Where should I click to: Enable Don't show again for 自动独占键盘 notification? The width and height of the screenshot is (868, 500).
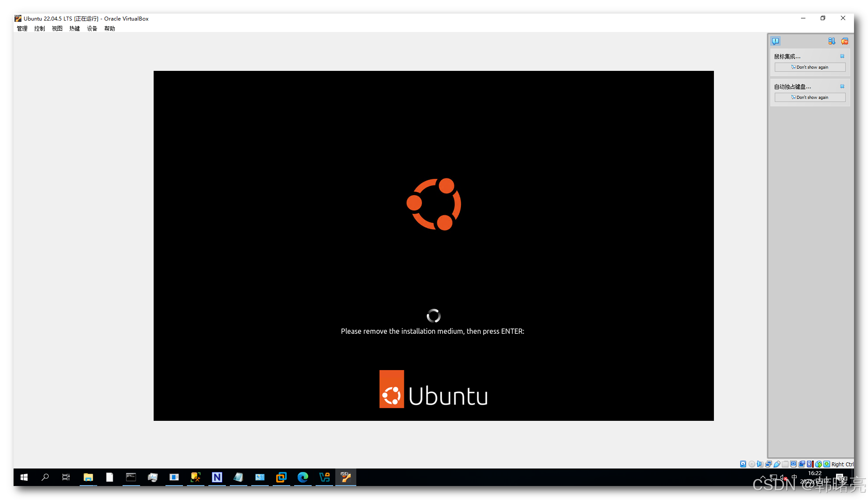click(810, 97)
